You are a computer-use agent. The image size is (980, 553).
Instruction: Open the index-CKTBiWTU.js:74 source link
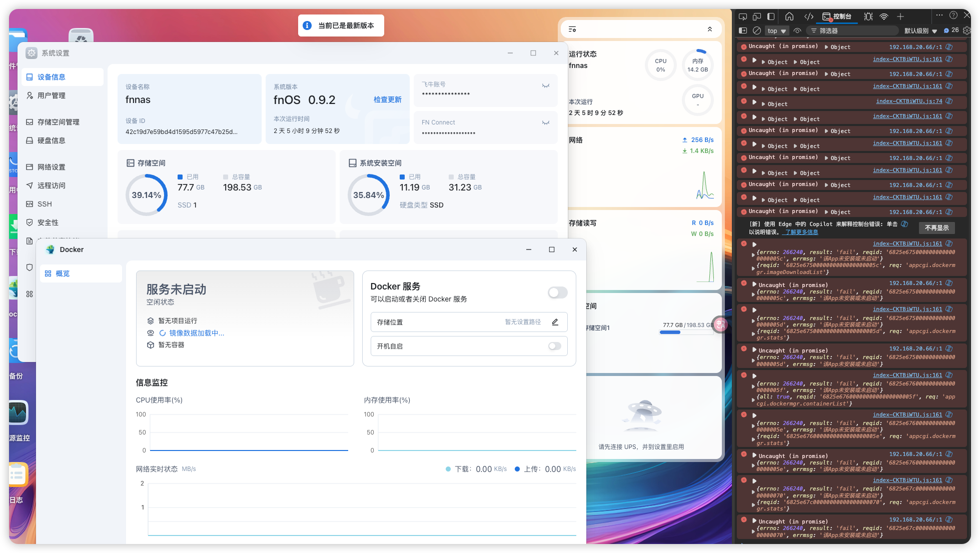[909, 101]
